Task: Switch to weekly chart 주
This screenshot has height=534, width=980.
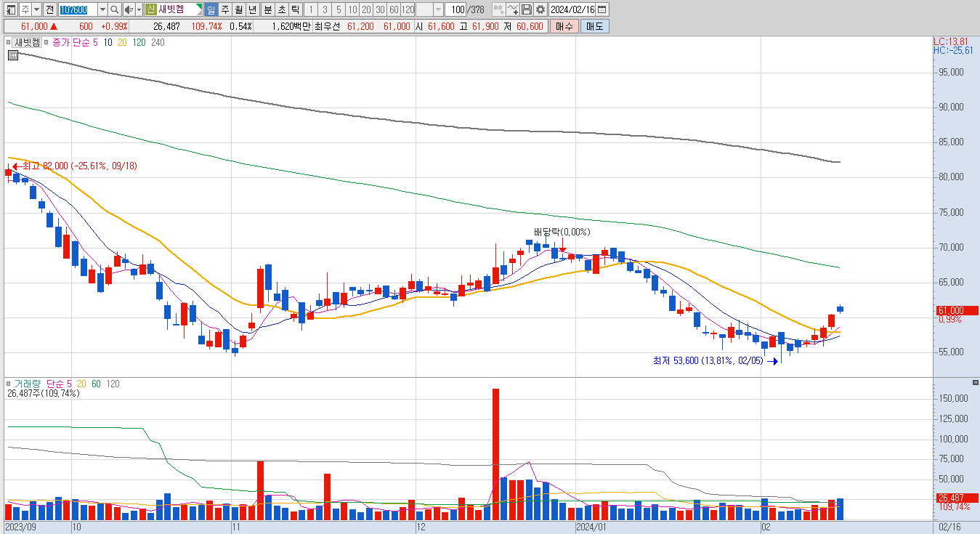Action: [x=224, y=9]
